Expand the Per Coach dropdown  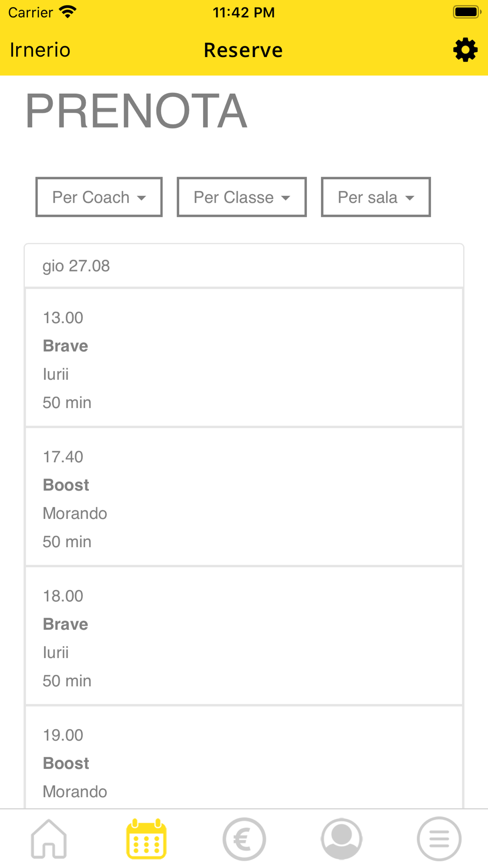(x=99, y=197)
